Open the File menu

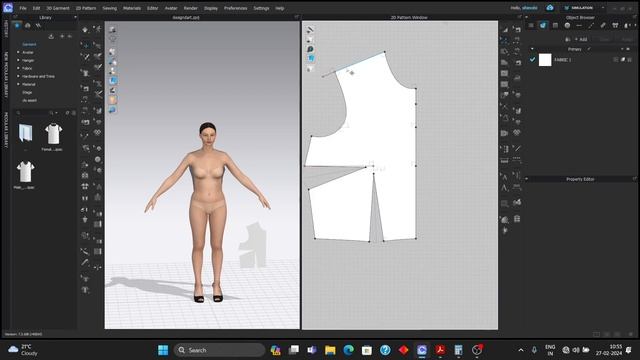click(23, 8)
